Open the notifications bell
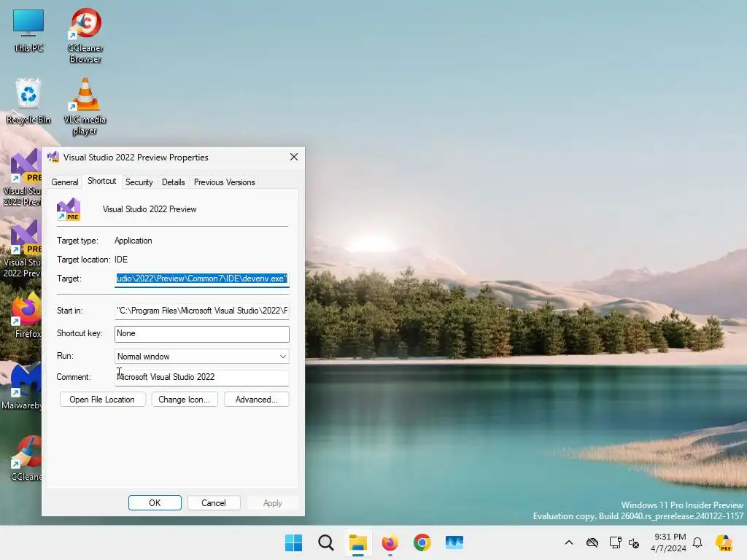This screenshot has height=560, width=747. (697, 542)
